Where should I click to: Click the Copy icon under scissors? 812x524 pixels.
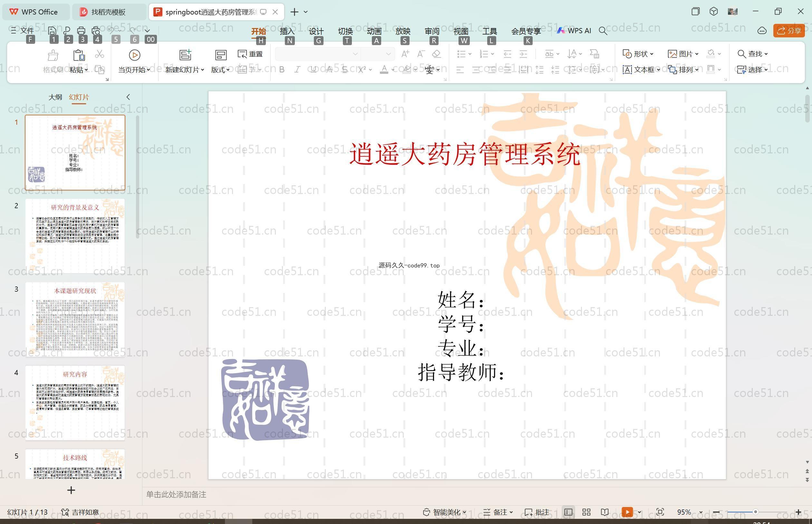point(99,70)
